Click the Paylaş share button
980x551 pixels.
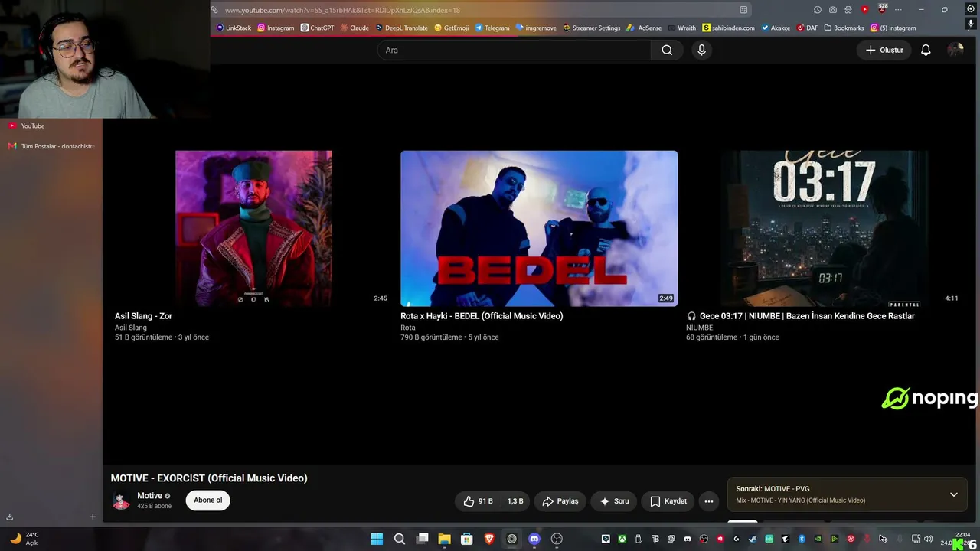coord(560,501)
